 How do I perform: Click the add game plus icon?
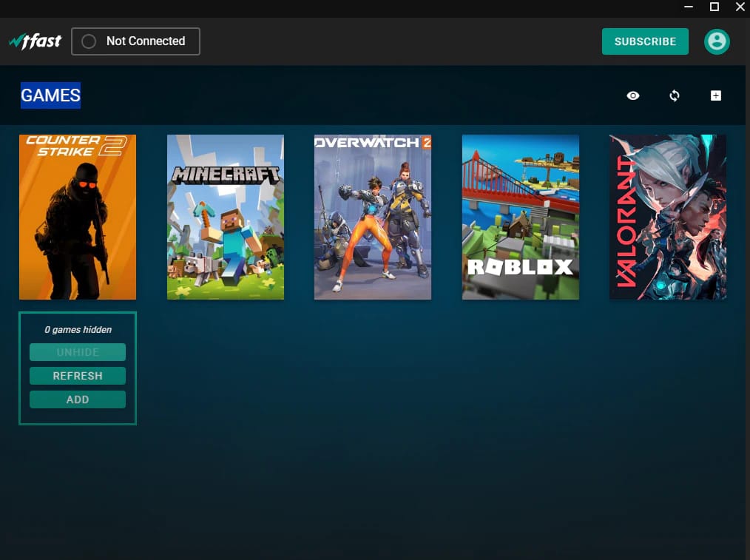[x=715, y=95]
